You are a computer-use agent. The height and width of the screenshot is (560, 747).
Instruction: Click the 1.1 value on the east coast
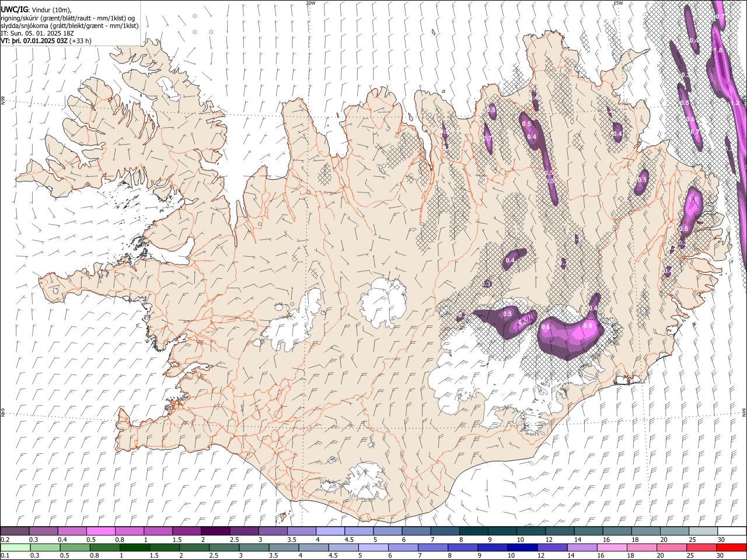(x=693, y=200)
